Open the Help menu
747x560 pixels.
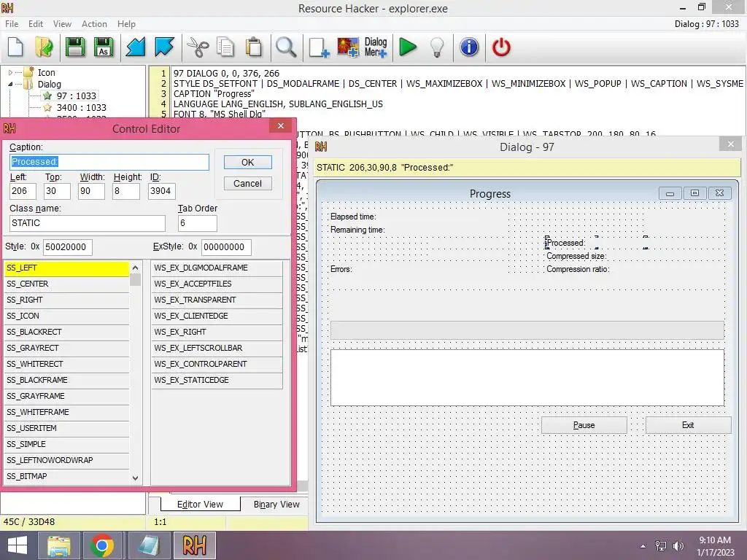(126, 24)
